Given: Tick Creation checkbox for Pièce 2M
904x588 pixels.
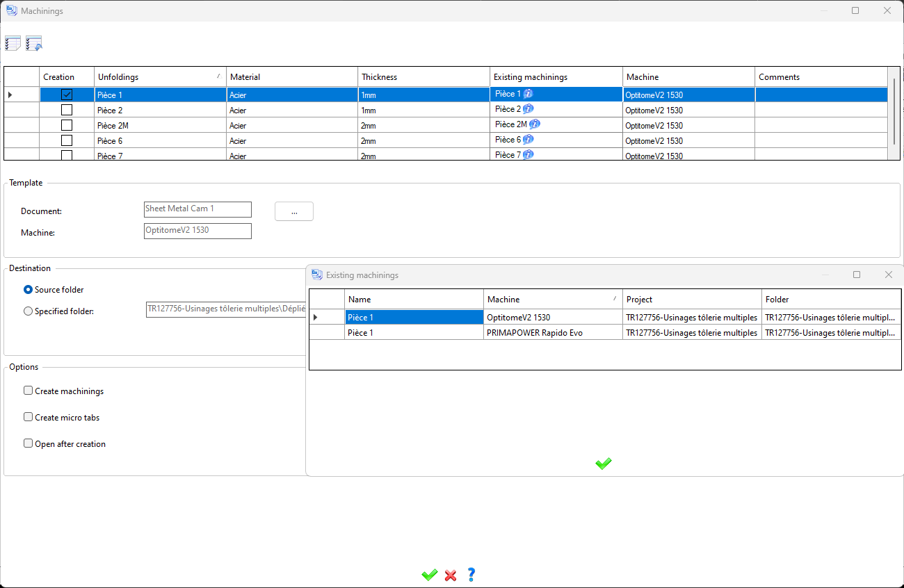Looking at the screenshot, I should (67, 125).
